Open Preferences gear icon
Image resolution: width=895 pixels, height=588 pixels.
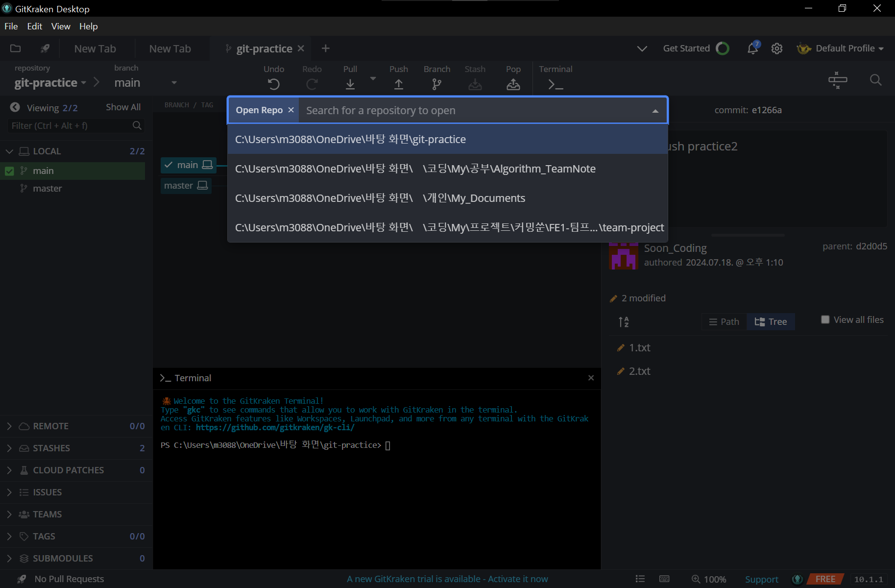coord(777,49)
